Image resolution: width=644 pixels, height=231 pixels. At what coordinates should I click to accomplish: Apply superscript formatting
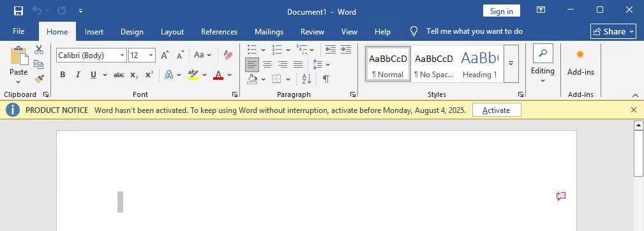pyautogui.click(x=149, y=75)
